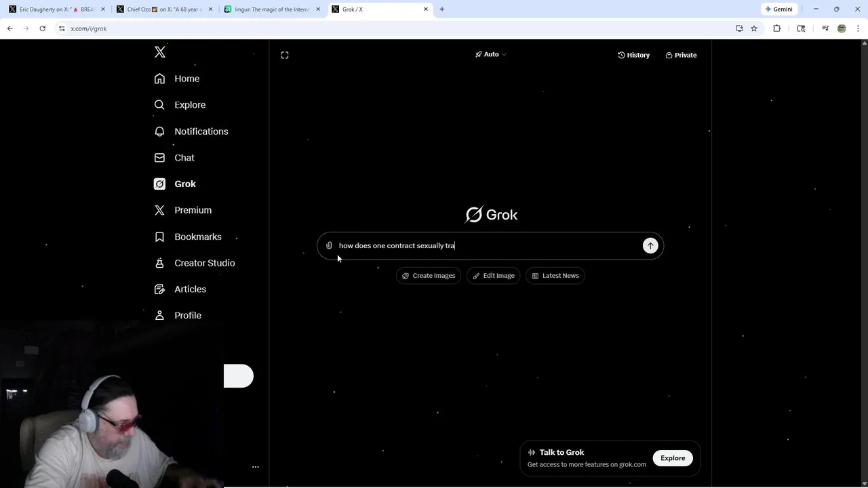Click the attach file paperclip icon

[x=329, y=245]
